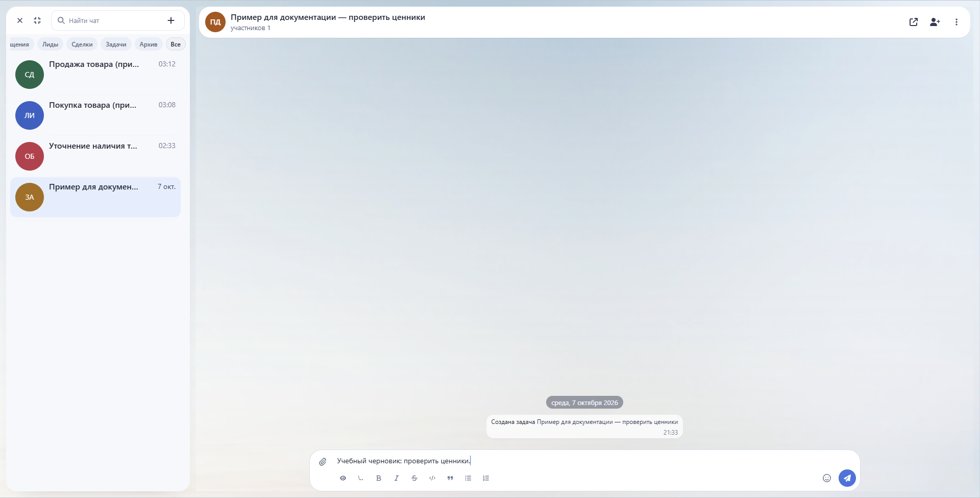980x498 pixels.
Task: Send the message with the paper plane button
Action: pos(847,478)
